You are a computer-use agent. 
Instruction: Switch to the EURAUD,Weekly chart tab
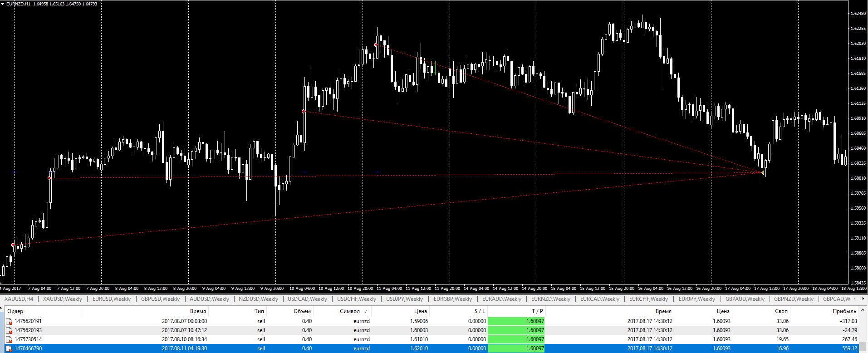tap(502, 299)
